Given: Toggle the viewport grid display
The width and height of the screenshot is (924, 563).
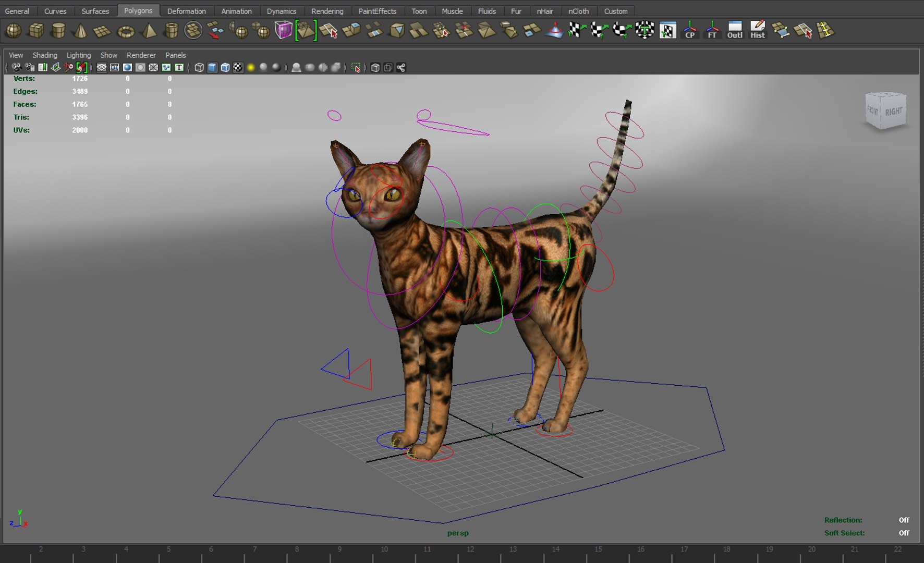Looking at the screenshot, I should [x=102, y=67].
